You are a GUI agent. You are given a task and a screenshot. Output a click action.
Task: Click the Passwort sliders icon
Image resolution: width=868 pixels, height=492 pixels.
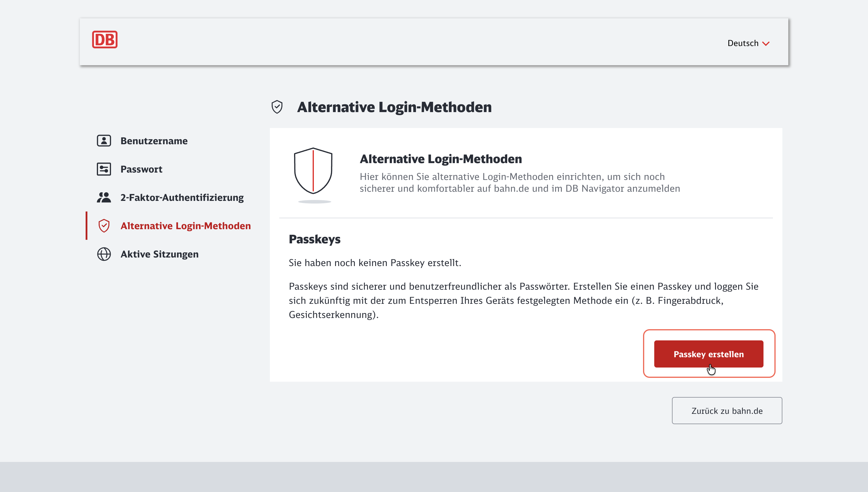click(104, 169)
